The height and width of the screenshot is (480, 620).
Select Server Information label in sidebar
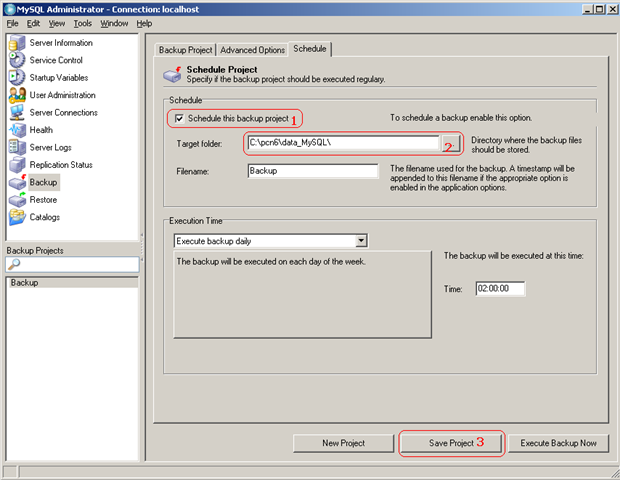(x=61, y=43)
